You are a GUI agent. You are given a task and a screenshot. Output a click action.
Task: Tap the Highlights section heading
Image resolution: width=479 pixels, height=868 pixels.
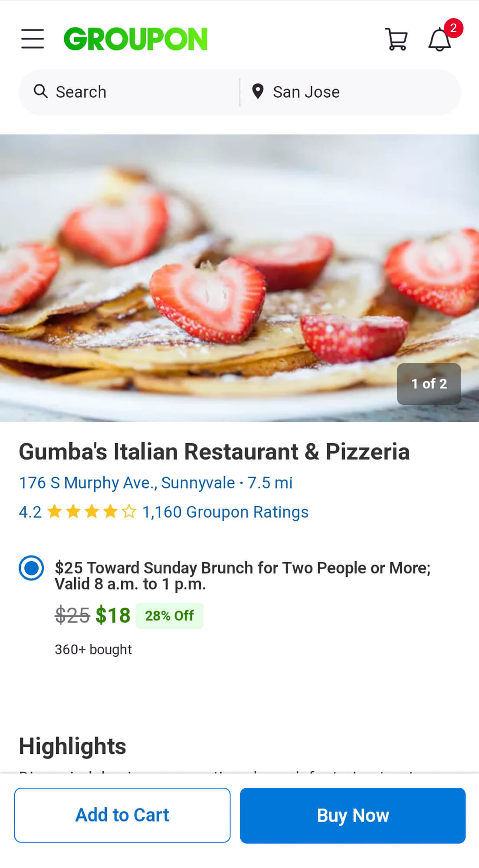pyautogui.click(x=72, y=746)
